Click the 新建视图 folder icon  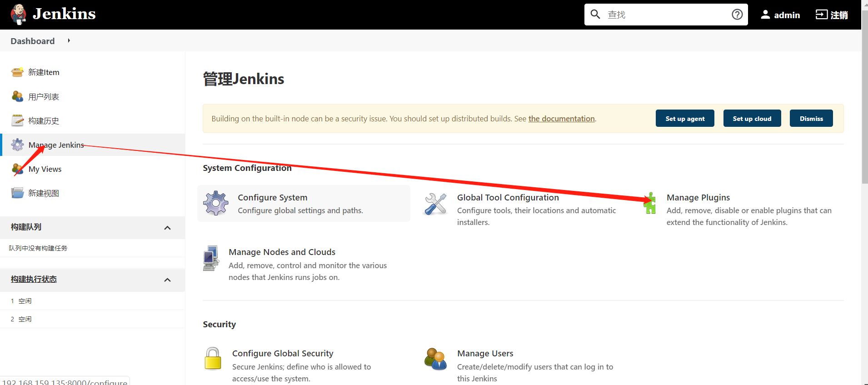17,193
